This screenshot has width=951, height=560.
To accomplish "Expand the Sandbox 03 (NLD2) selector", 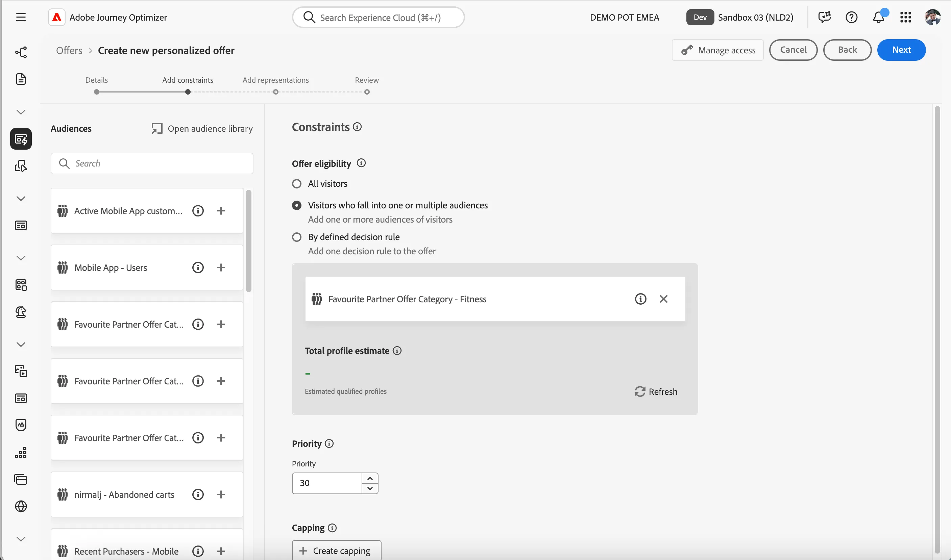I will 739,17.
